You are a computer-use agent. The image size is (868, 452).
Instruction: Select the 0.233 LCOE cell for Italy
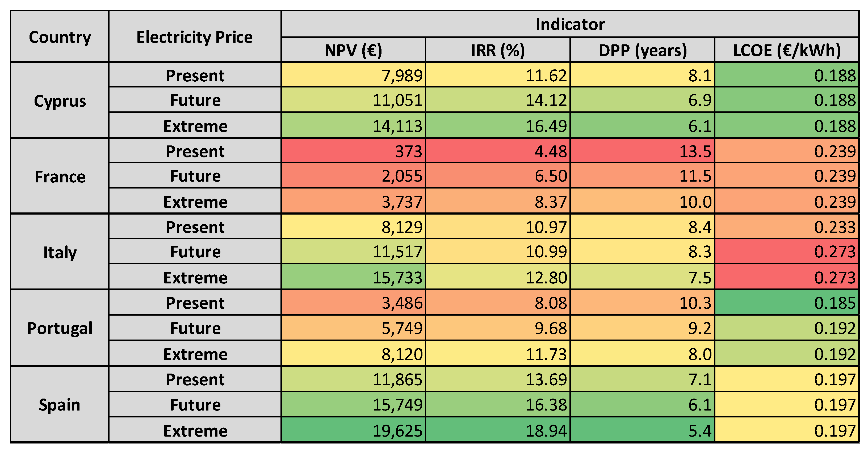coord(786,227)
